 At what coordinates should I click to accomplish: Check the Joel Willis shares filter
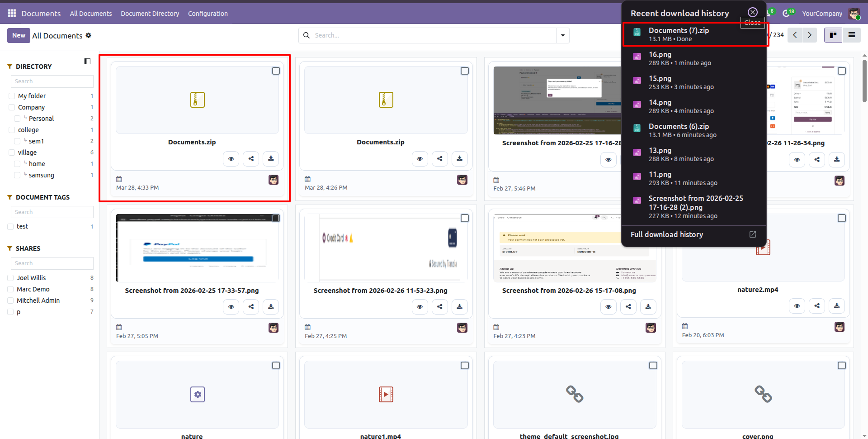(11, 278)
